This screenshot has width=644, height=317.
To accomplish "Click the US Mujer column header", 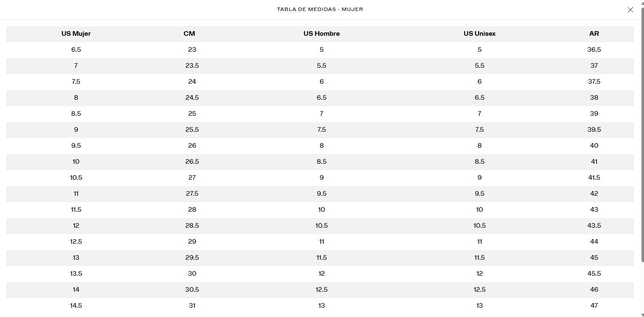I will pyautogui.click(x=76, y=34).
